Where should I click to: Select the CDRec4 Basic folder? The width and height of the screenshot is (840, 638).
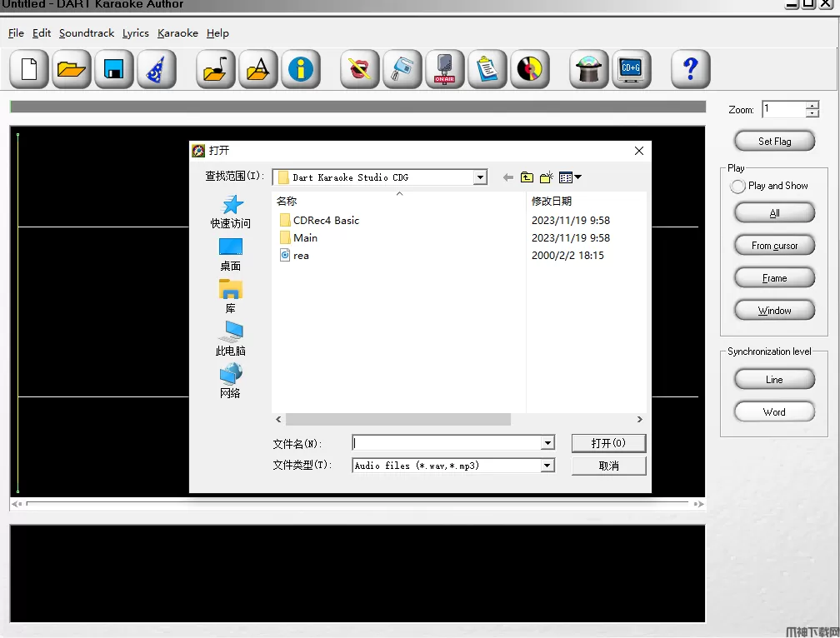(x=326, y=221)
